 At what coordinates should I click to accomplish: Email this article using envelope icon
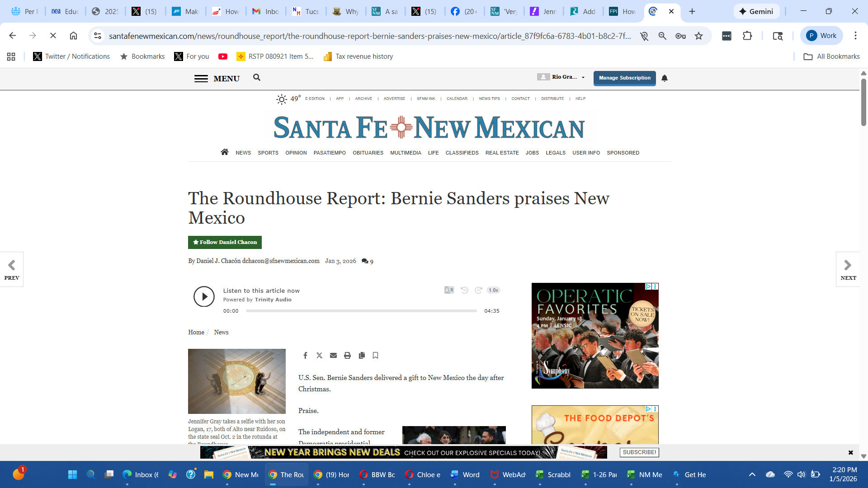[x=333, y=356]
